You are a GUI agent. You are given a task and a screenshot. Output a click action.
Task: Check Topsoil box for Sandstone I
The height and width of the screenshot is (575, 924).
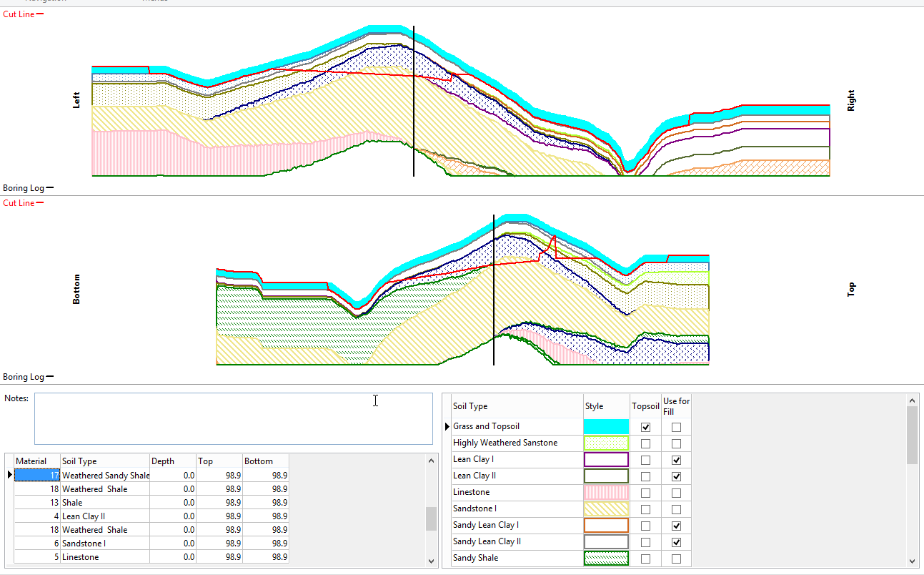point(646,509)
